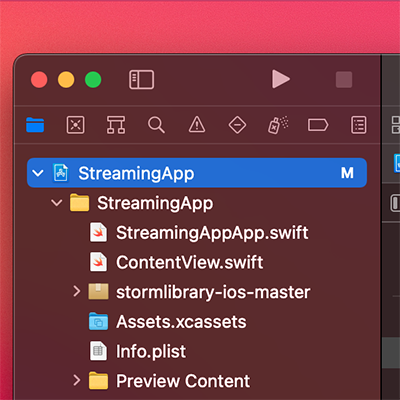
Task: Click the Swift icon beside ContentView.swift
Action: tap(98, 262)
